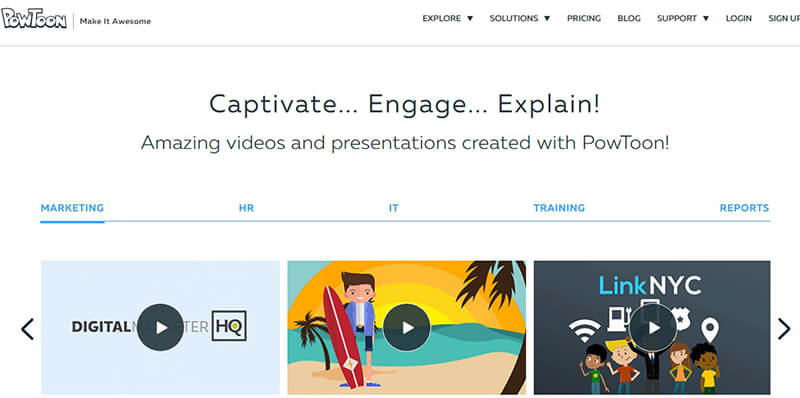Click the PowToon logo
The height and width of the screenshot is (398, 800).
(x=34, y=19)
